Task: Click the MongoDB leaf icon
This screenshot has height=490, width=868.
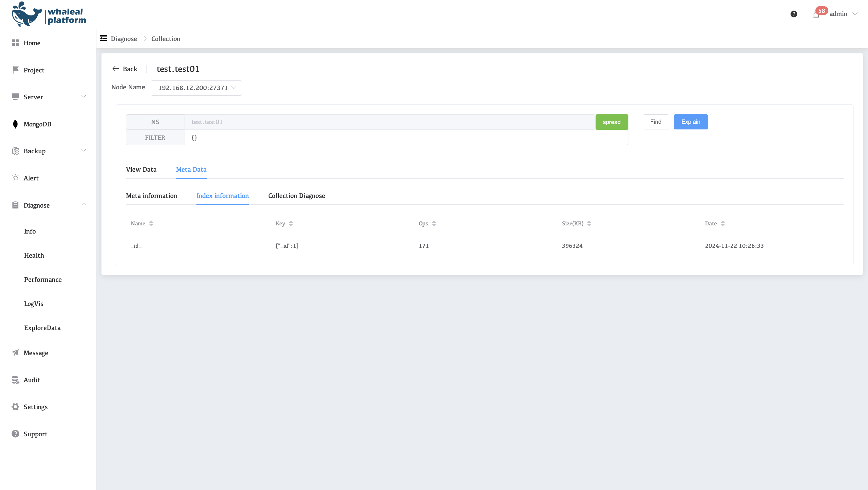Action: [15, 124]
